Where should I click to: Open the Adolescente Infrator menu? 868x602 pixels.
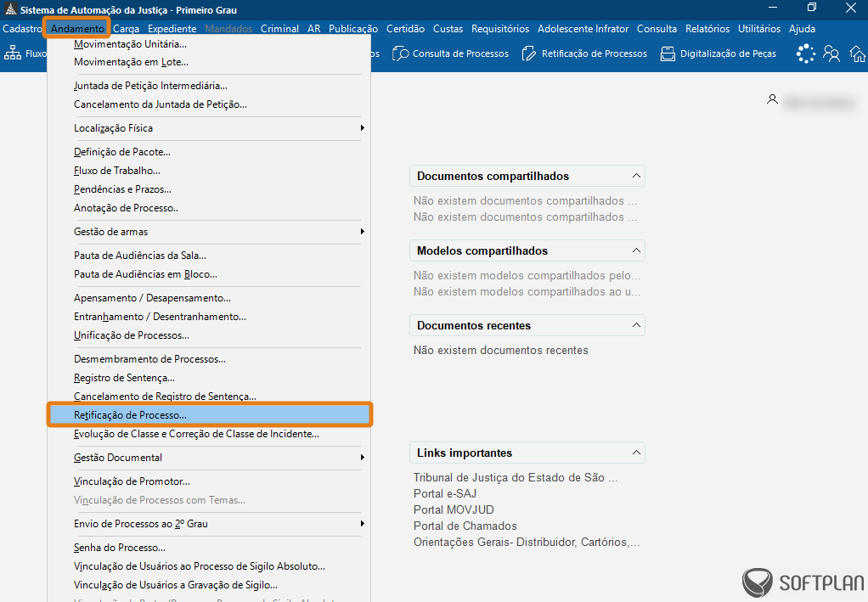583,29
